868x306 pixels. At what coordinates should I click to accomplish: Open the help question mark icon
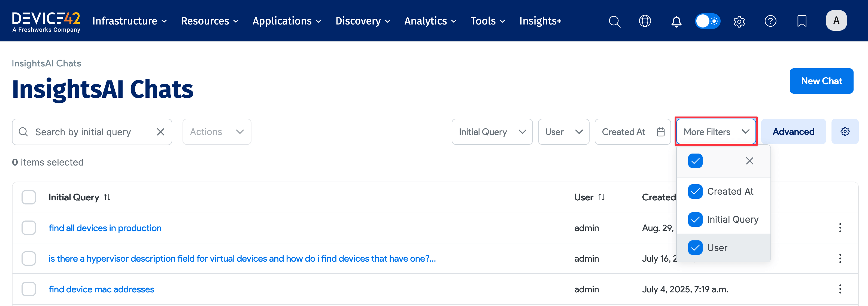coord(771,21)
